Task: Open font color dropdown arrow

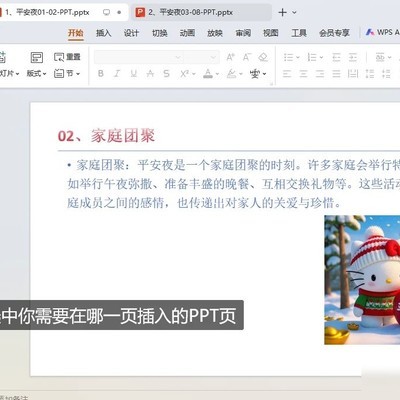Action: pyautogui.click(x=217, y=74)
